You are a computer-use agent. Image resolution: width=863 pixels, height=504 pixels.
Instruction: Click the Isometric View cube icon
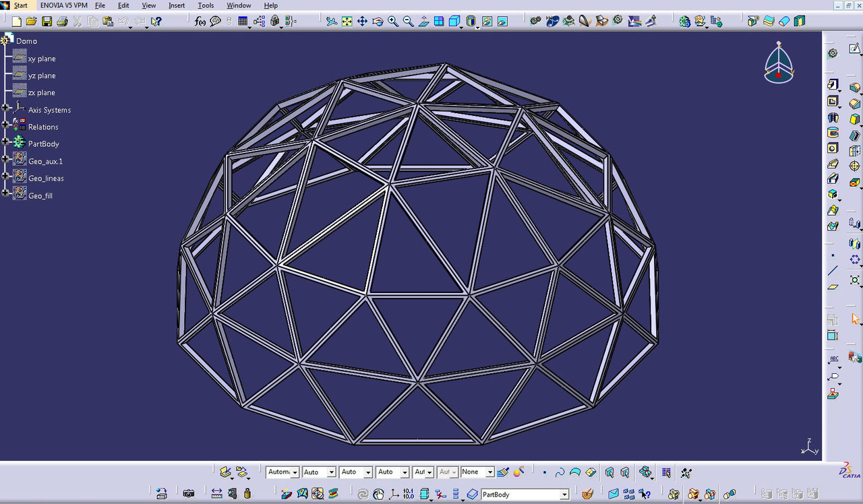pos(454,22)
